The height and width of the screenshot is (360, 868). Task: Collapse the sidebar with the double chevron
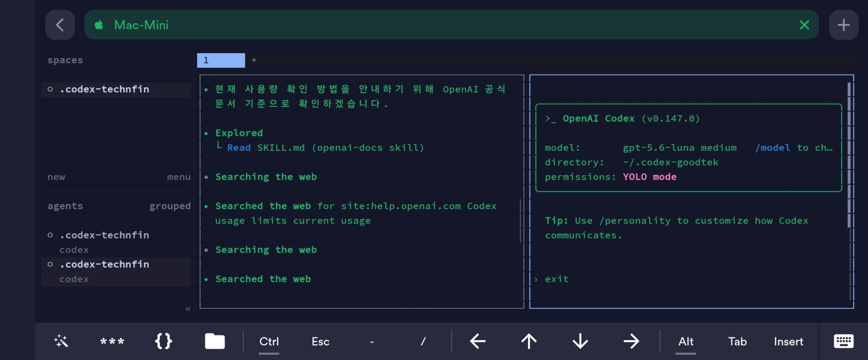tap(188, 309)
